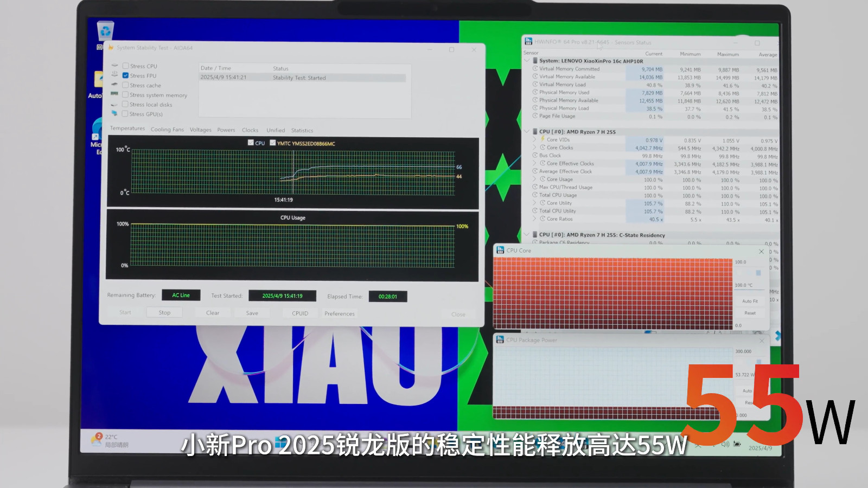The width and height of the screenshot is (868, 488).
Task: Click the CPUID button in AIDA64
Action: pyautogui.click(x=300, y=313)
